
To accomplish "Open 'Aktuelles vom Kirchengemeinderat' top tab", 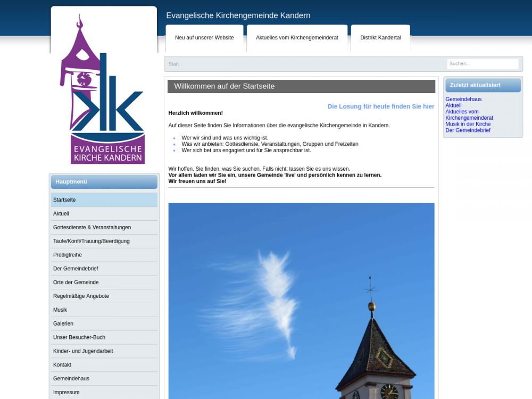I will pos(297,38).
